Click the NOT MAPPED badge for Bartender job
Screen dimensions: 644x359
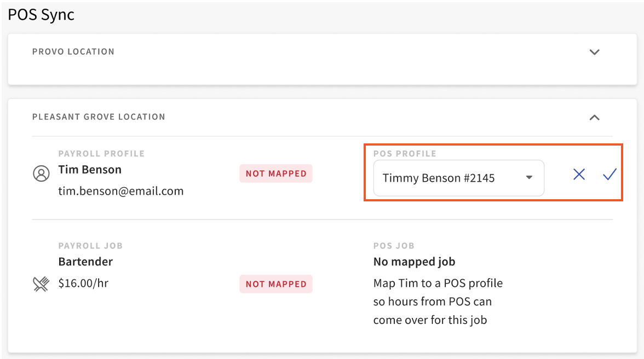(275, 284)
